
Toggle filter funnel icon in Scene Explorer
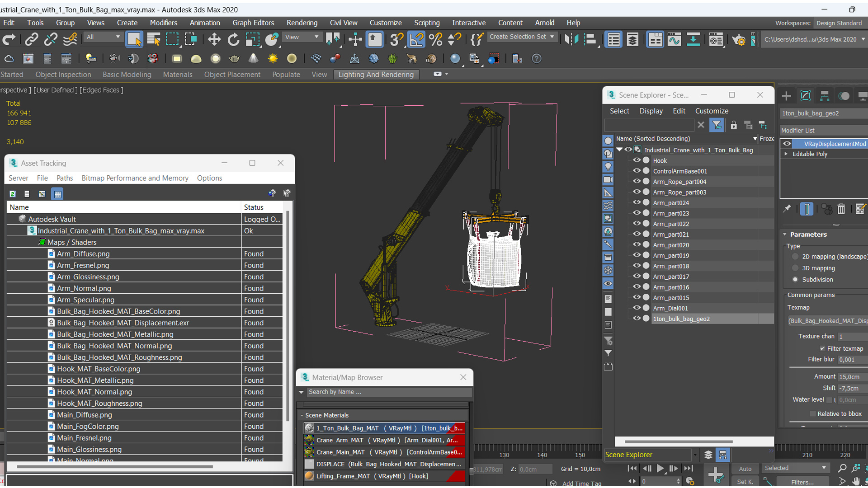[x=717, y=125]
